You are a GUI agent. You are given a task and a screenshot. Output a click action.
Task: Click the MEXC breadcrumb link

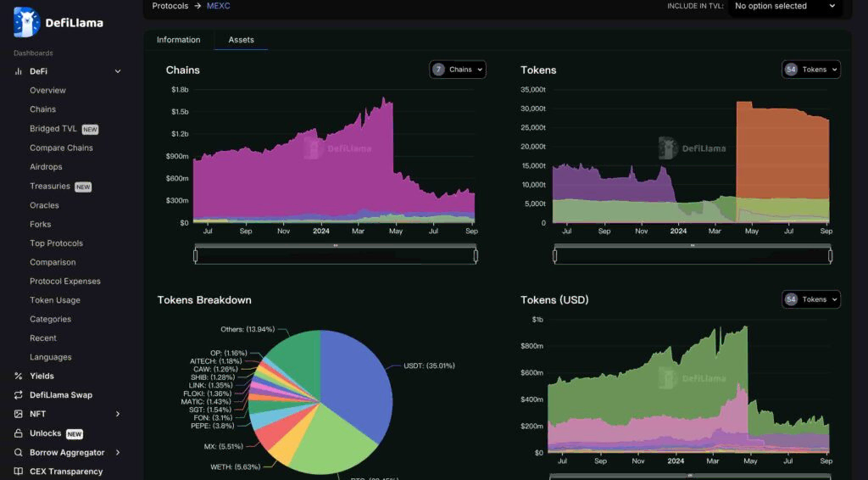click(218, 6)
